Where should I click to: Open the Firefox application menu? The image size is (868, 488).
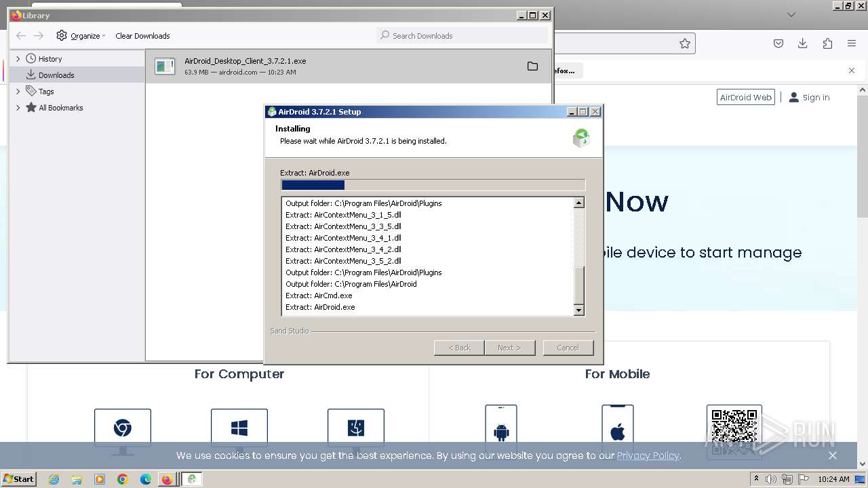click(852, 43)
